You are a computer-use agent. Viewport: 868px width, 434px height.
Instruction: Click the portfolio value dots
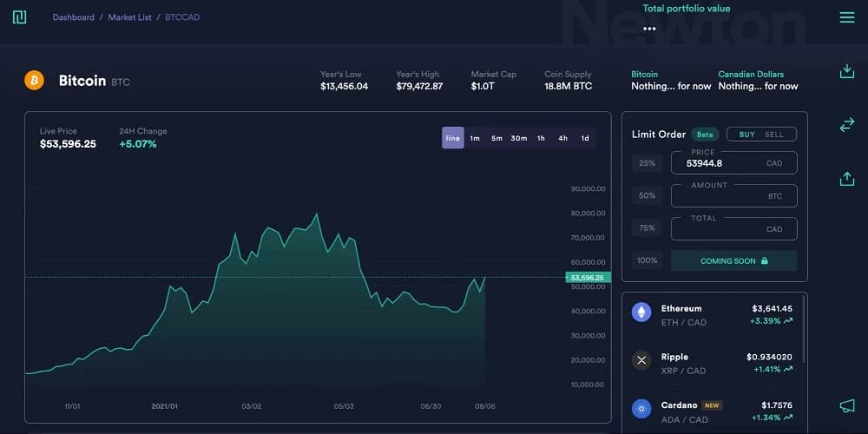[650, 29]
